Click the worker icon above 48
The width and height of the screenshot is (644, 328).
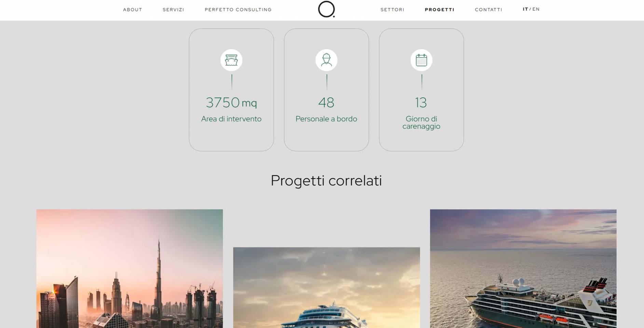tap(326, 60)
